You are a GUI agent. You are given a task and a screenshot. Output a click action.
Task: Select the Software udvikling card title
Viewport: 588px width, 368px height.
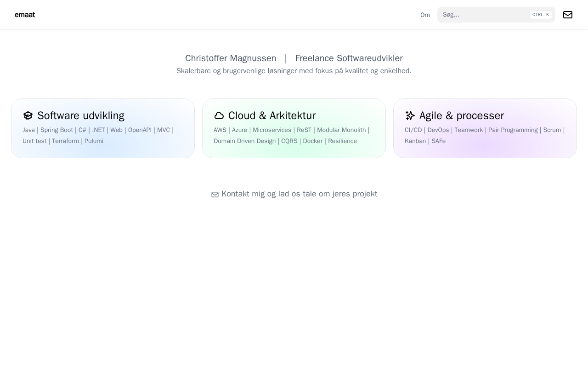[x=81, y=115]
